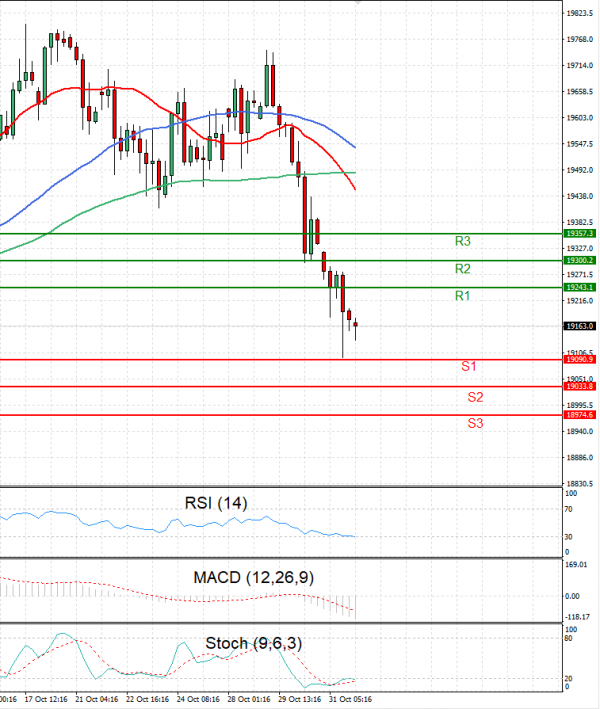Click the R1 resistance label
This screenshot has height=709, width=600.
coord(463,296)
